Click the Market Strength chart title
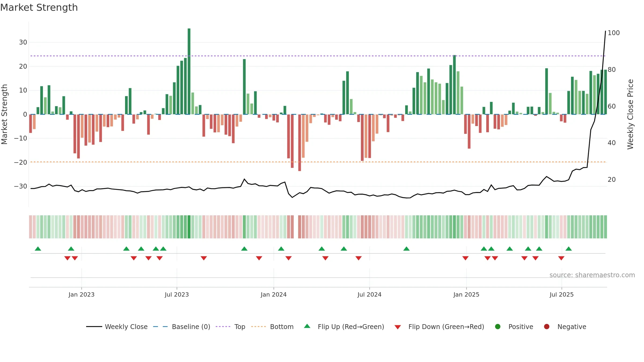The height and width of the screenshot is (362, 644). [39, 8]
